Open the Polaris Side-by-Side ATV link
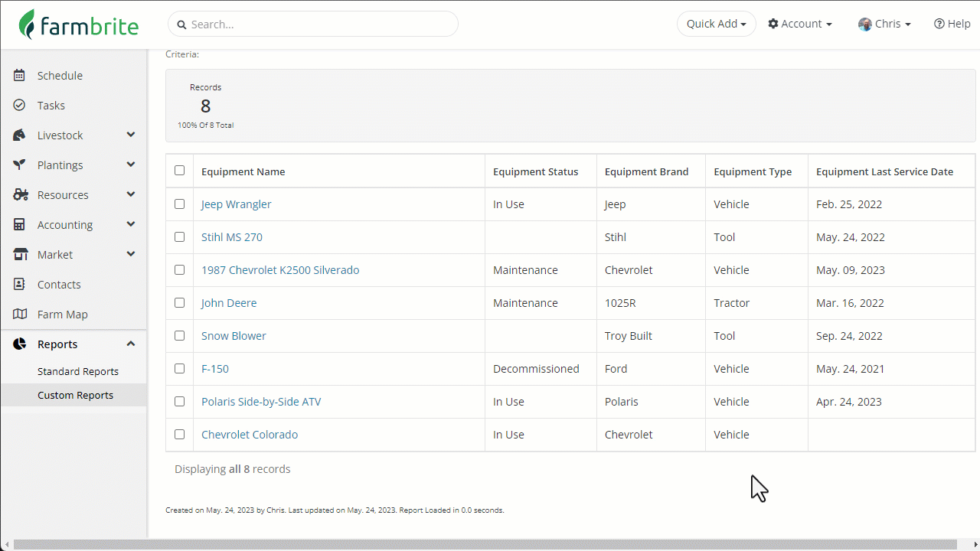 (261, 402)
